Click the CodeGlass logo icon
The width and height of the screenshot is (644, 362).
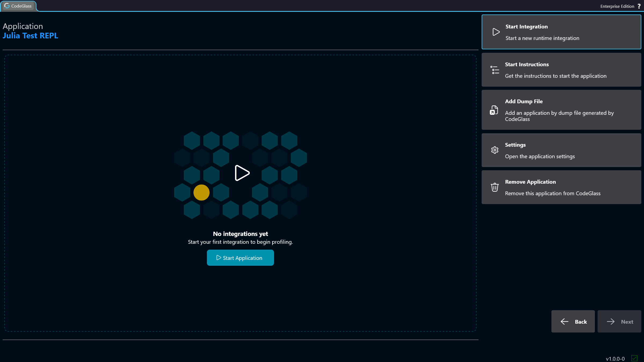7,6
